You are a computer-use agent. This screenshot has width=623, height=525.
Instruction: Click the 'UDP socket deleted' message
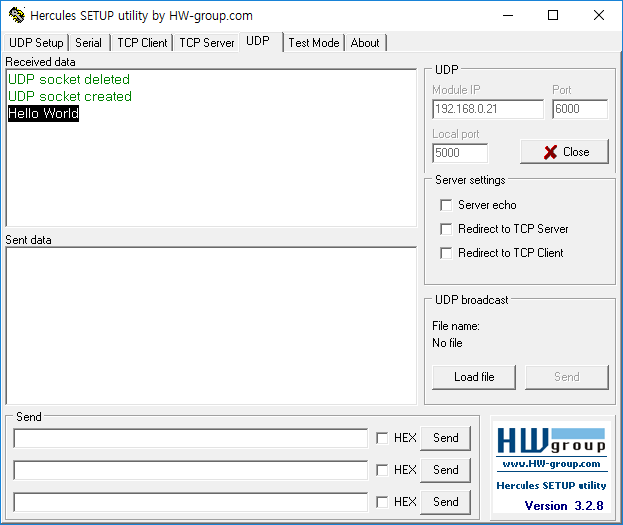pos(69,79)
